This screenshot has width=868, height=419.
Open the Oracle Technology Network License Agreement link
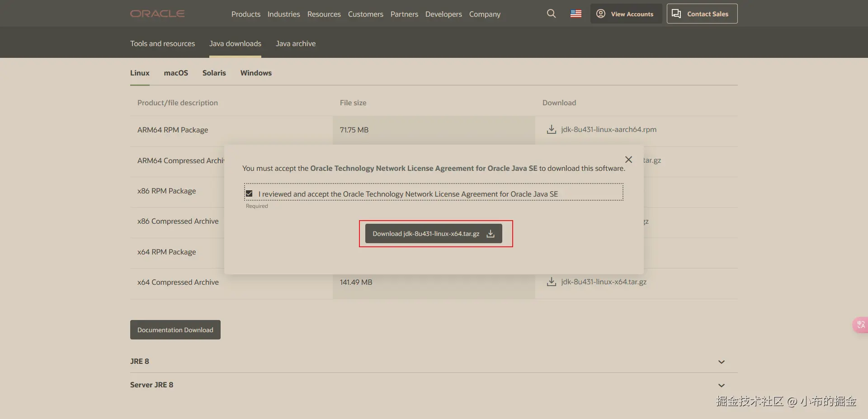(x=424, y=168)
